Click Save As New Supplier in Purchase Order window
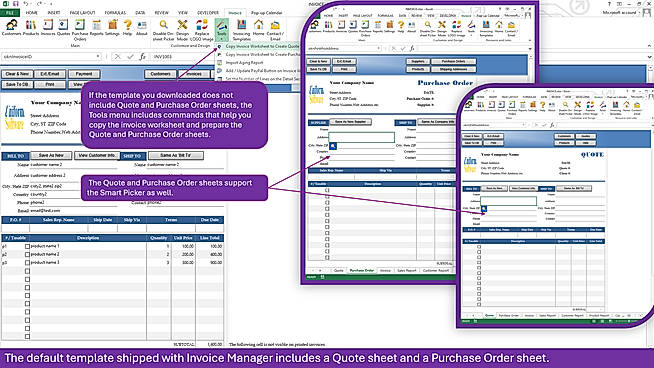Image resolution: width=654 pixels, height=368 pixels. pyautogui.click(x=350, y=122)
